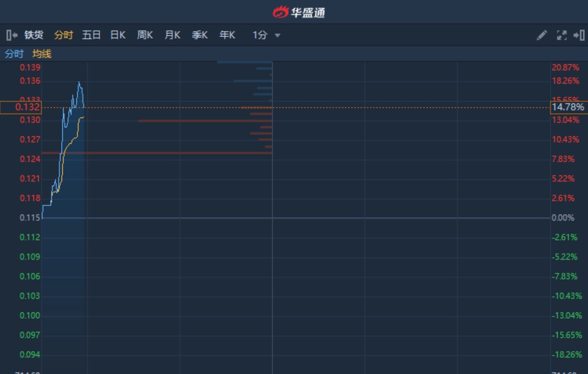Click the 10.43% percentage axis label
The height and width of the screenshot is (374, 588).
click(566, 139)
